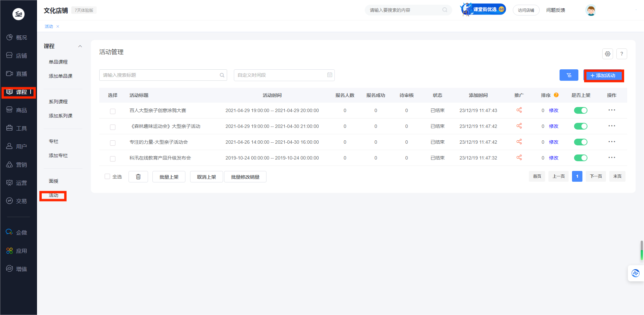The height and width of the screenshot is (315, 644).
Task: Focus the 请输入搜索标题 search field
Action: (163, 75)
